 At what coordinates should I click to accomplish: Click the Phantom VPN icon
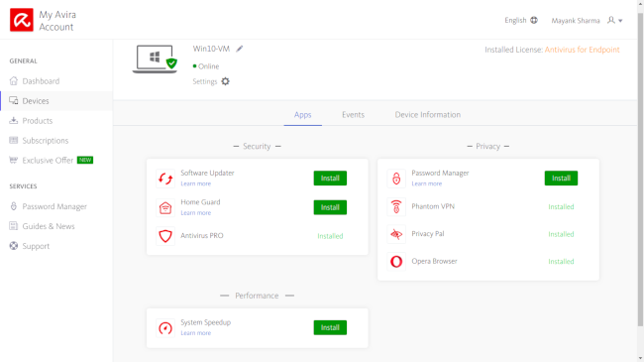tap(396, 206)
